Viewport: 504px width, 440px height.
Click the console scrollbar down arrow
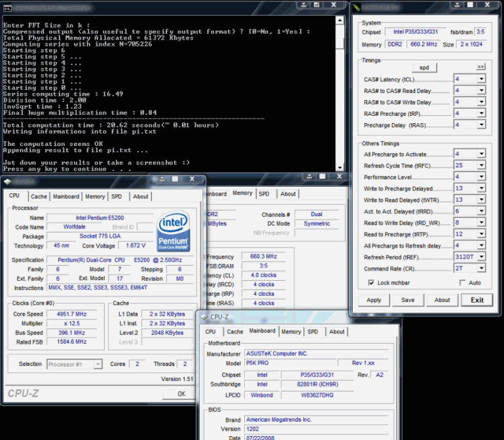pyautogui.click(x=340, y=167)
